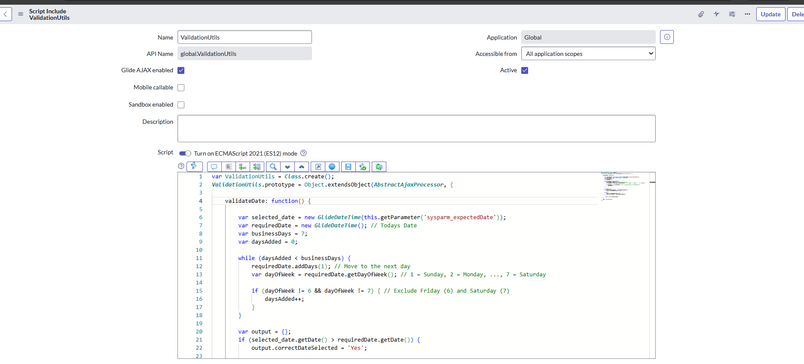804x364 pixels.
Task: Open ES12 mode help question icon
Action: coord(303,153)
